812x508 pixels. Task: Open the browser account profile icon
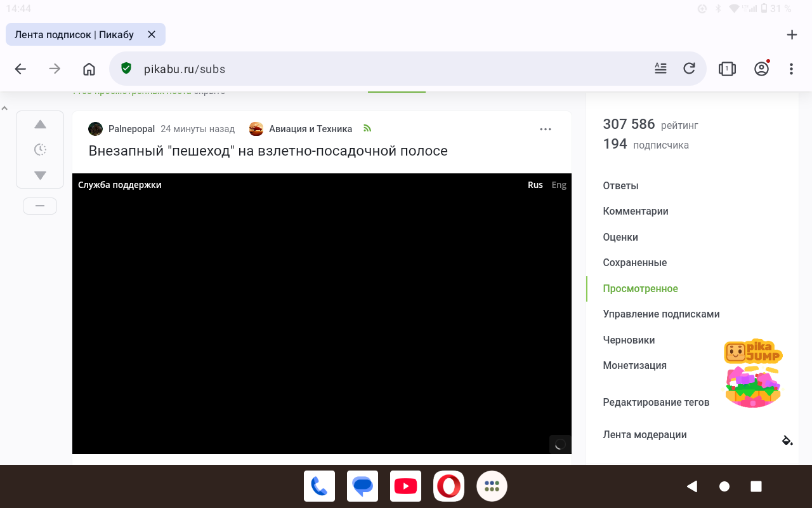tap(761, 69)
